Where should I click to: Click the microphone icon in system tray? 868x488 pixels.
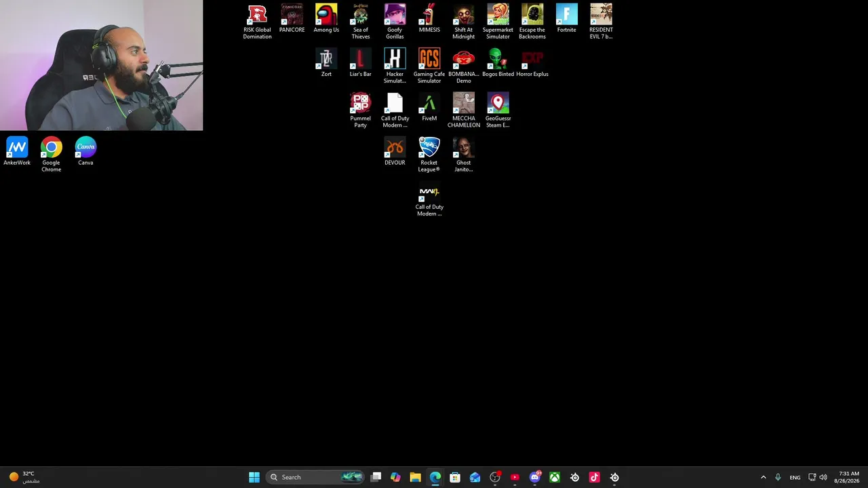pos(778,477)
